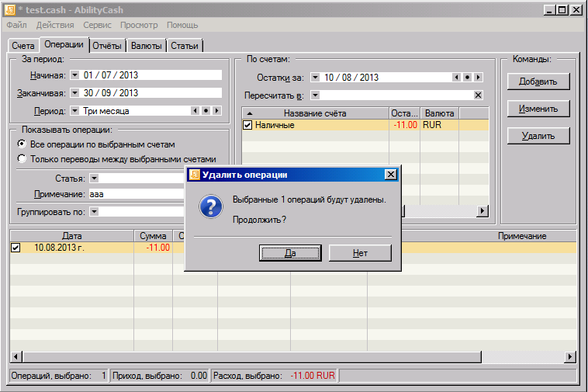
Task: Uncheck the Наличные account checkbox
Action: (x=248, y=125)
